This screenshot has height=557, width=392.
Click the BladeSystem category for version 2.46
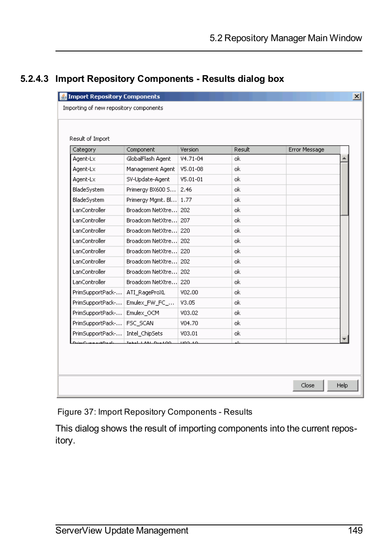[97, 190]
